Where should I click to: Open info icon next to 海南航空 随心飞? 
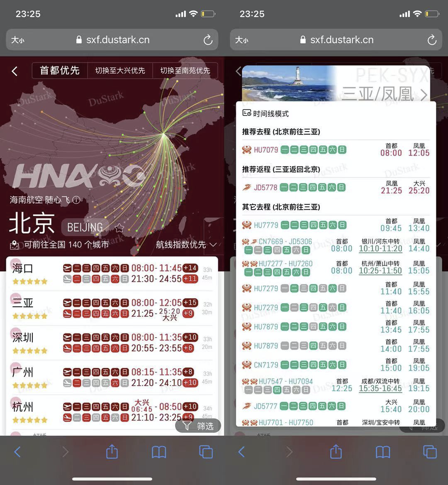(76, 200)
